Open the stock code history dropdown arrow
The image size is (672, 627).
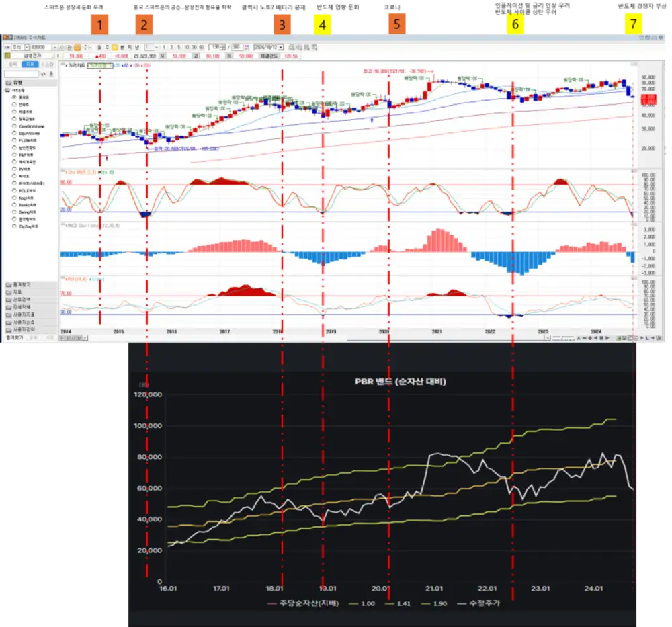55,47
